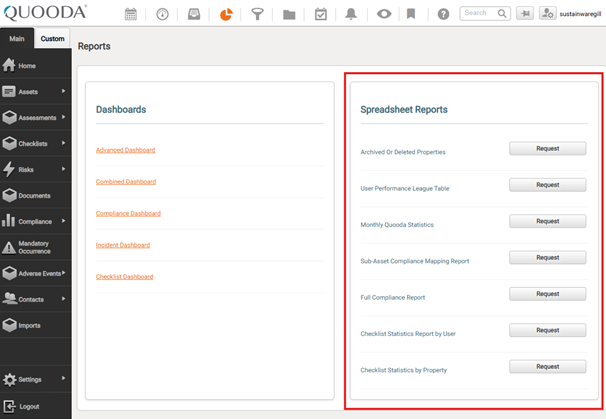The height and width of the screenshot is (419, 606).
Task: Expand the Contacts submenu arrow
Action: pos(63,299)
